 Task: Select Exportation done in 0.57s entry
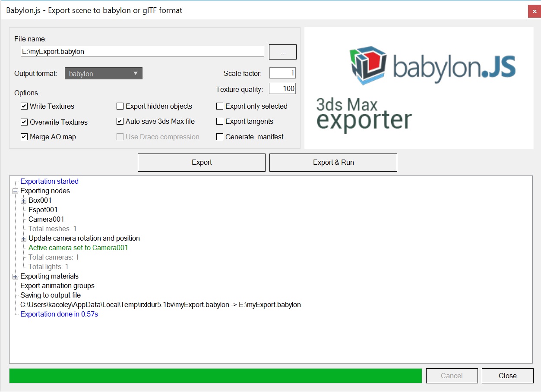point(59,314)
